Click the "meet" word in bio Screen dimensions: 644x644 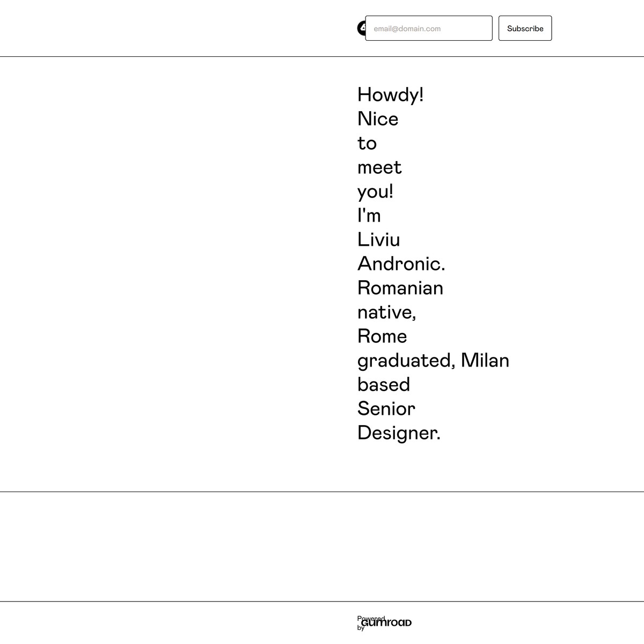point(379,167)
